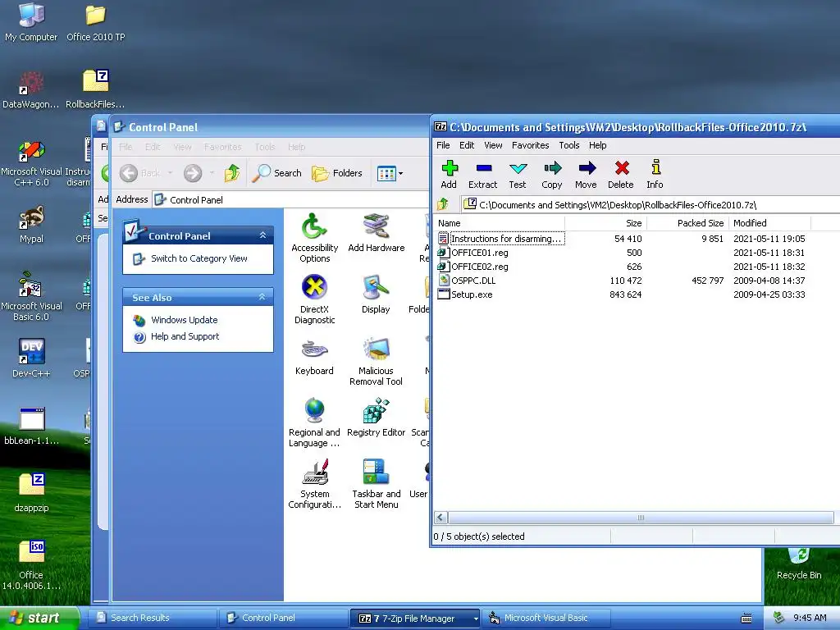This screenshot has height=630, width=840.
Task: Click the Up folder button in Control Panel
Action: coord(232,173)
